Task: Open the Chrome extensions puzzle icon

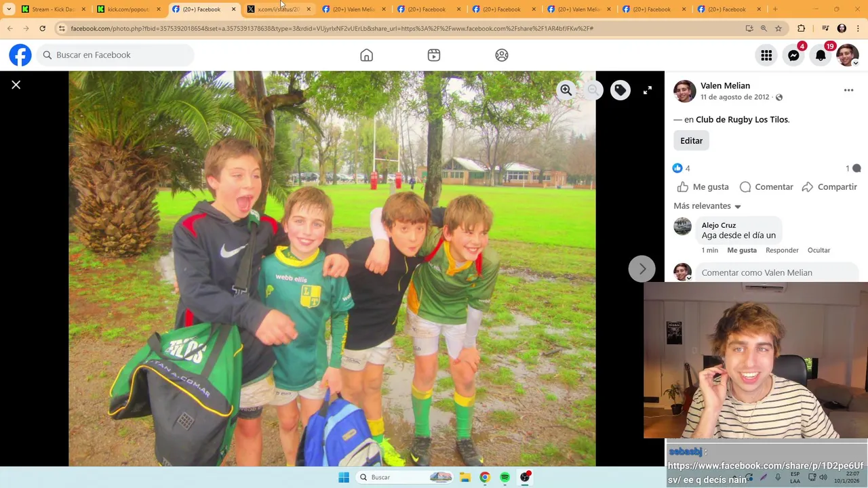Action: tap(802, 28)
